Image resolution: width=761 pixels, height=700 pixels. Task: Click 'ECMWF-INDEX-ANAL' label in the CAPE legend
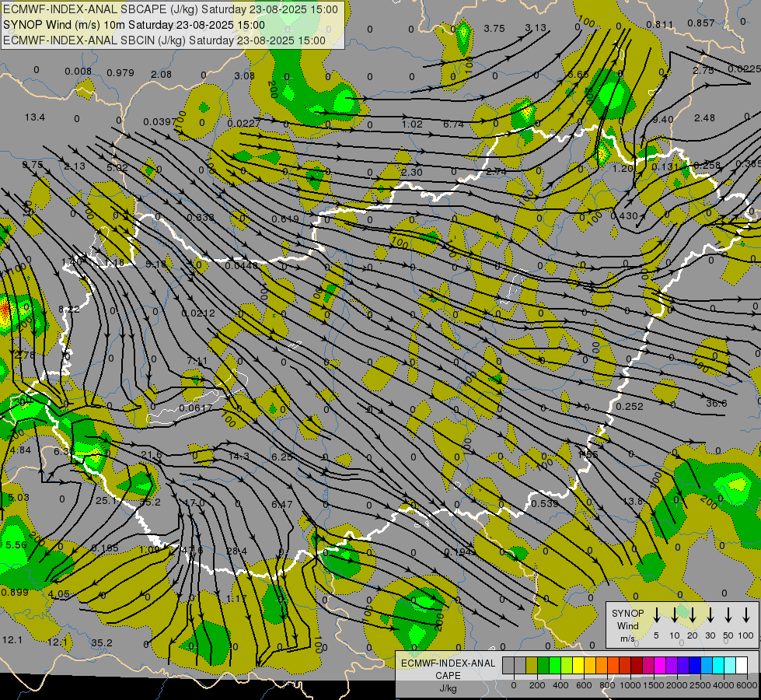point(448,663)
